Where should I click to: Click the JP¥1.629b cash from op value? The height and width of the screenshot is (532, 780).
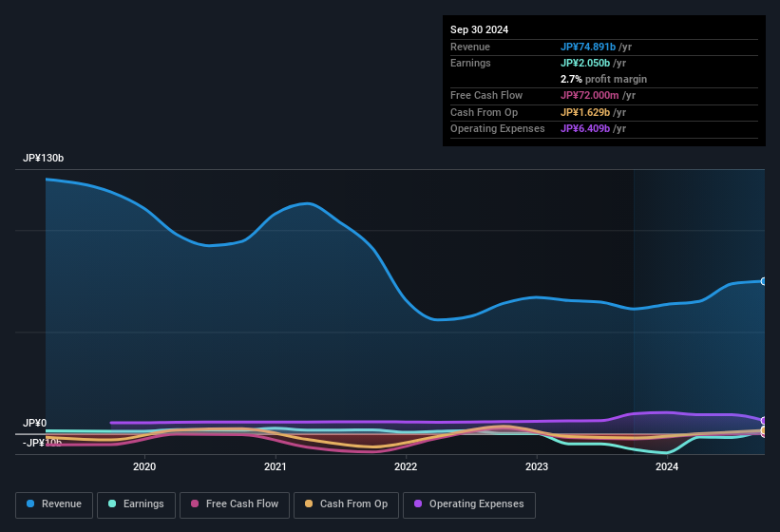click(585, 112)
